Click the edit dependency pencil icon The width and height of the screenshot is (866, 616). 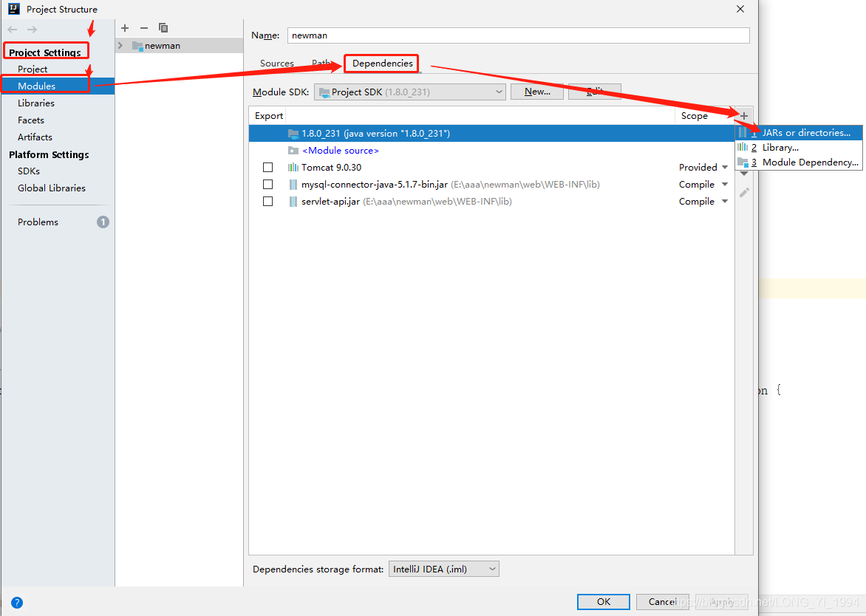point(744,192)
